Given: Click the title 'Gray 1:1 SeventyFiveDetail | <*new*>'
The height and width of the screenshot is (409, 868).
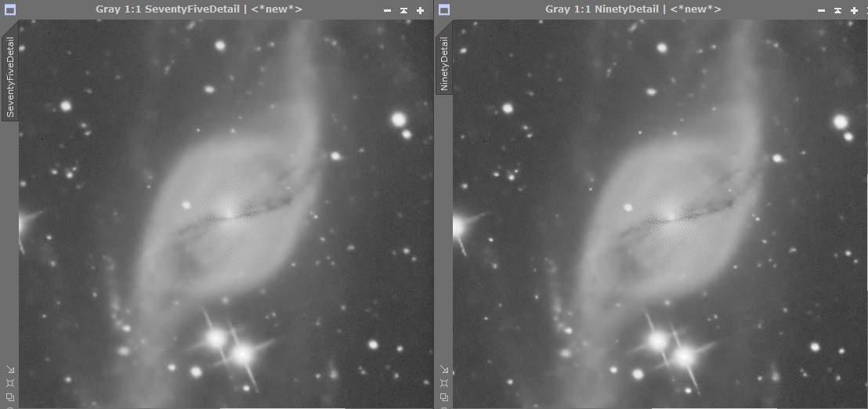Looking at the screenshot, I should click(x=199, y=9).
